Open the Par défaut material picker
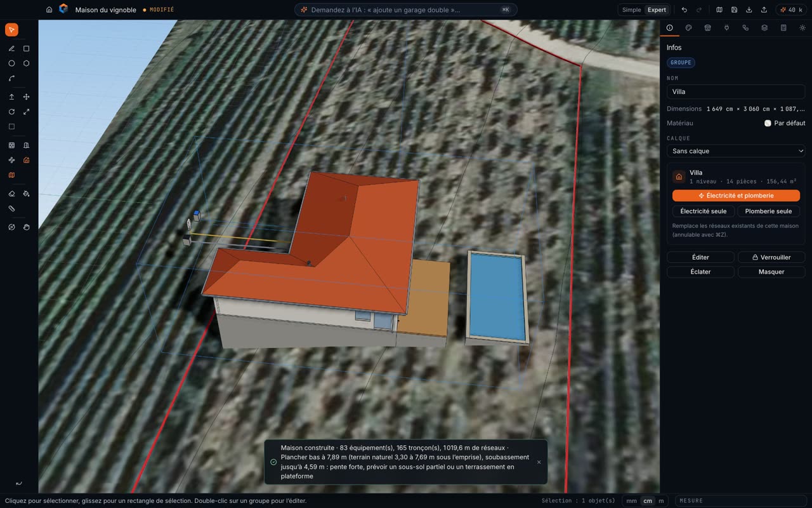Image resolution: width=812 pixels, height=508 pixels. [x=785, y=123]
